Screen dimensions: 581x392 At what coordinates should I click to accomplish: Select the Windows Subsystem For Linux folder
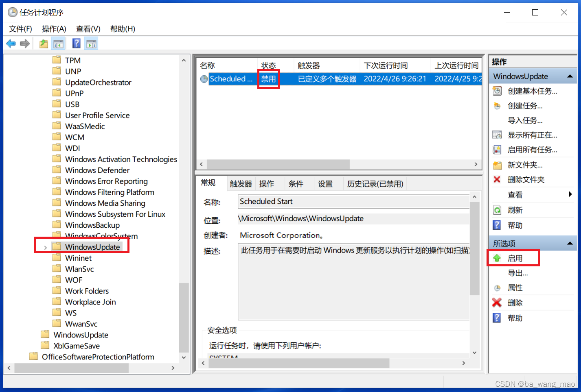(x=115, y=214)
